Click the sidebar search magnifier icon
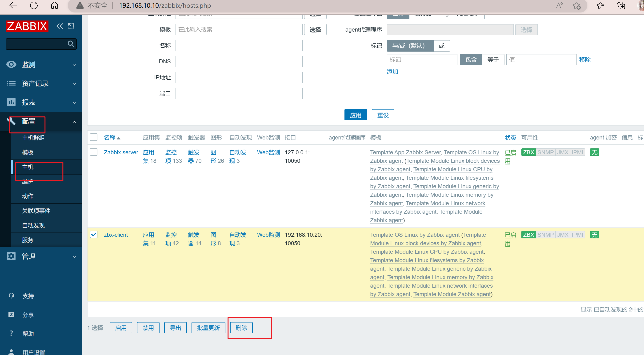 71,44
